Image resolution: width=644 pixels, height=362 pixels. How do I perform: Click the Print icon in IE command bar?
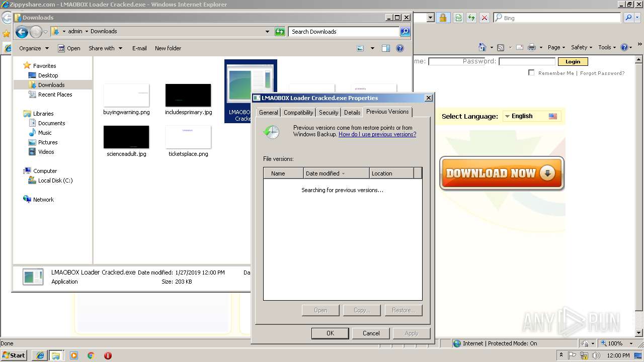tap(532, 47)
